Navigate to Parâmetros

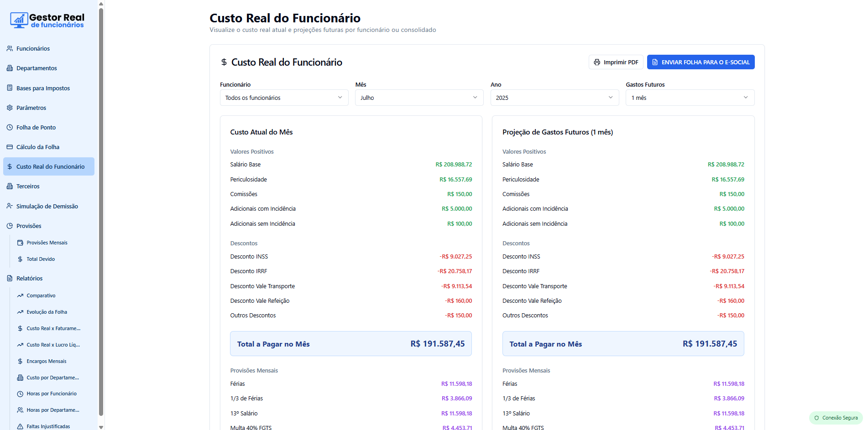coord(49,108)
